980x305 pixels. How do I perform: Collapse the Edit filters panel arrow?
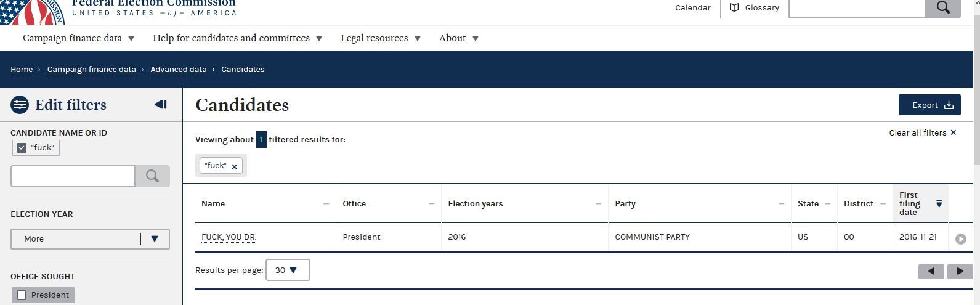click(161, 105)
